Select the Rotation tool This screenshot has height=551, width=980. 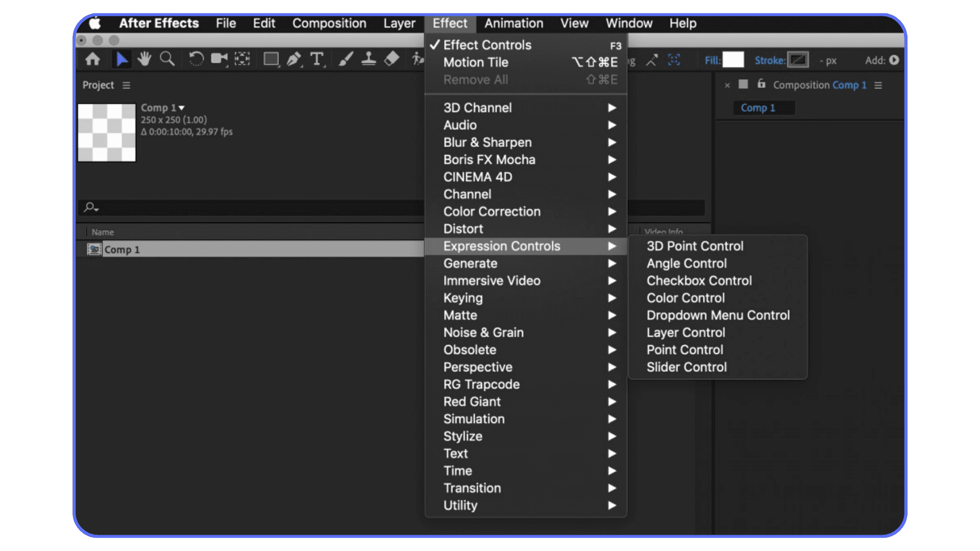coord(196,59)
